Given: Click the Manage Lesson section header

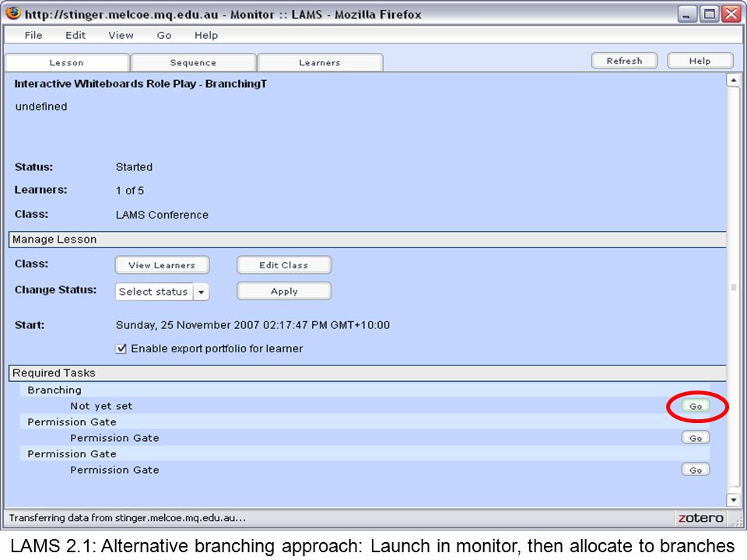Looking at the screenshot, I should [x=367, y=240].
